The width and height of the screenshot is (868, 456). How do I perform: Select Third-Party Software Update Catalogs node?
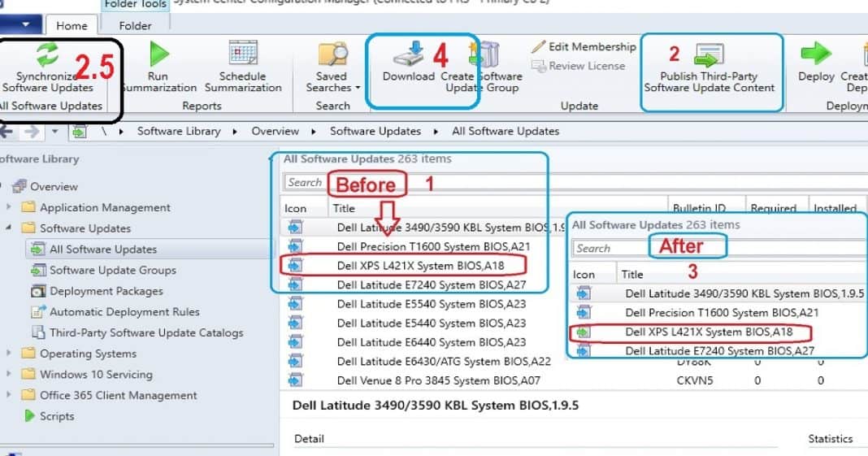(146, 332)
